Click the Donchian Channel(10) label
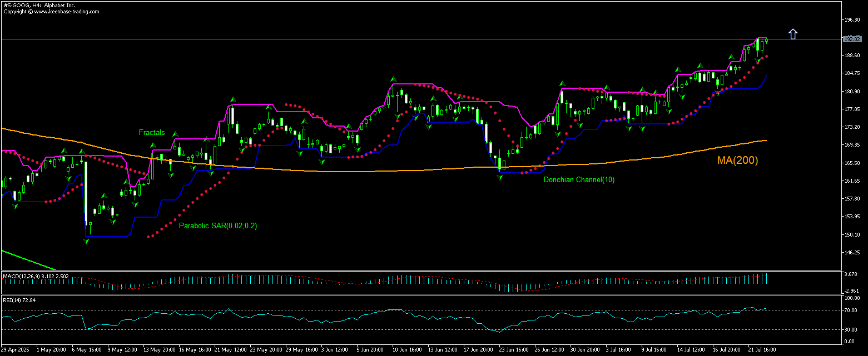Viewport: 868px width, 356px height. (579, 179)
